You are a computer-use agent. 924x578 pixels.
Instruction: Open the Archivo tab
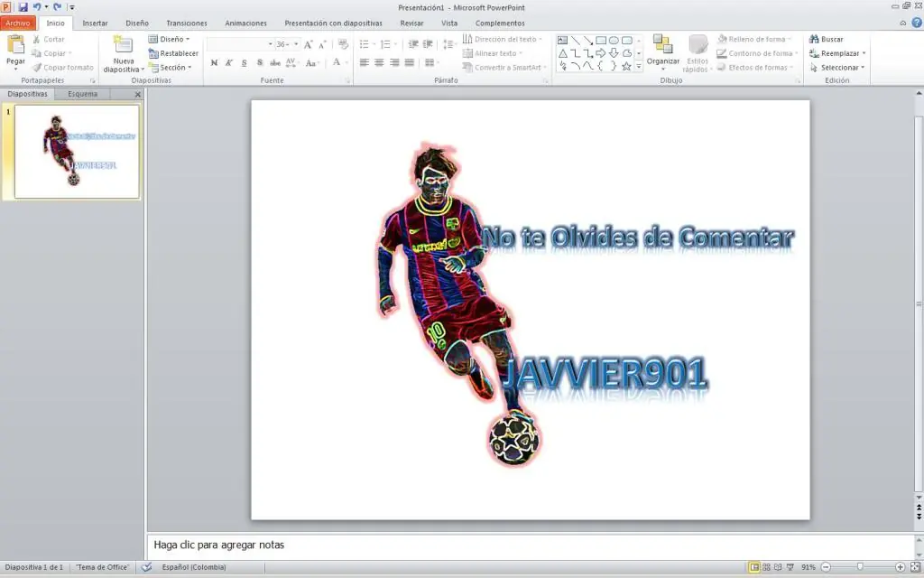18,23
